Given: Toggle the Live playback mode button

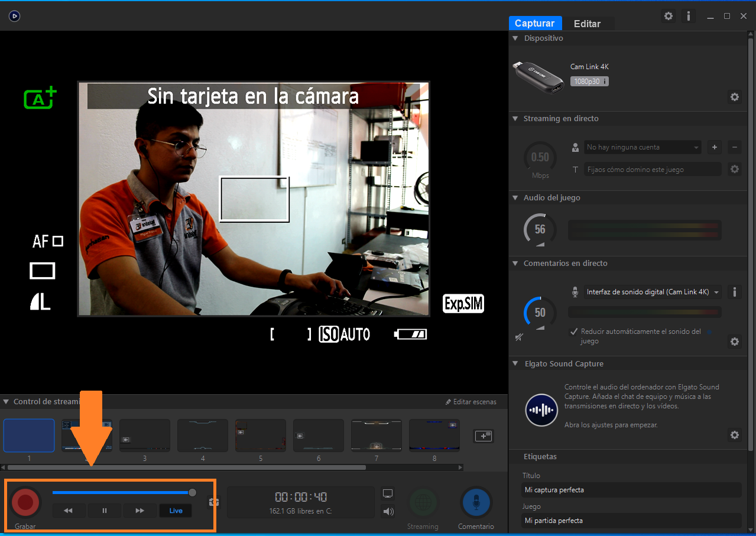Looking at the screenshot, I should (x=176, y=511).
